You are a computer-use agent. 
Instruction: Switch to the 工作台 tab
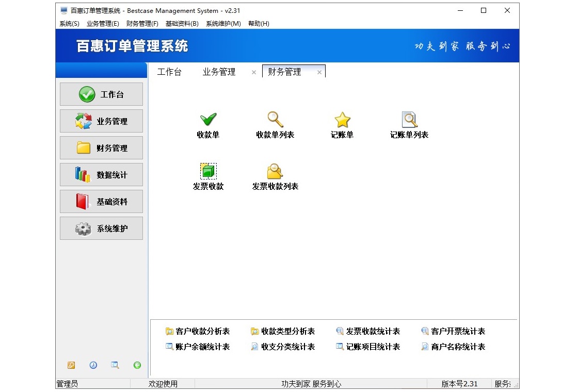170,72
